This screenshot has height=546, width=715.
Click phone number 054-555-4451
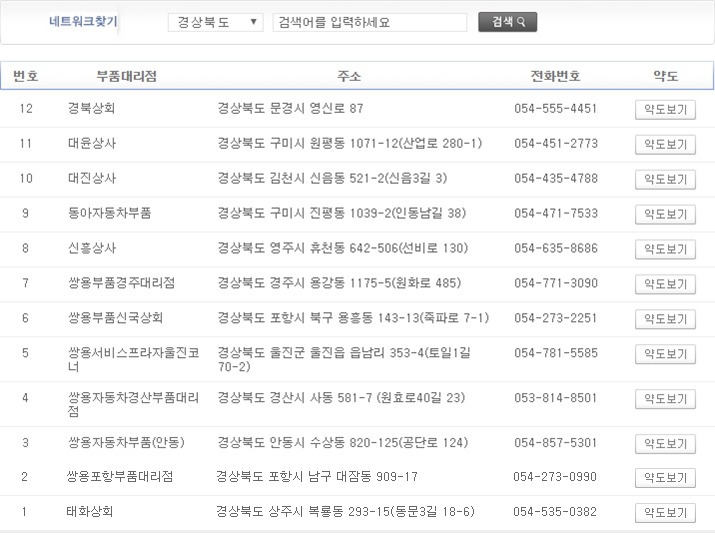coord(555,109)
